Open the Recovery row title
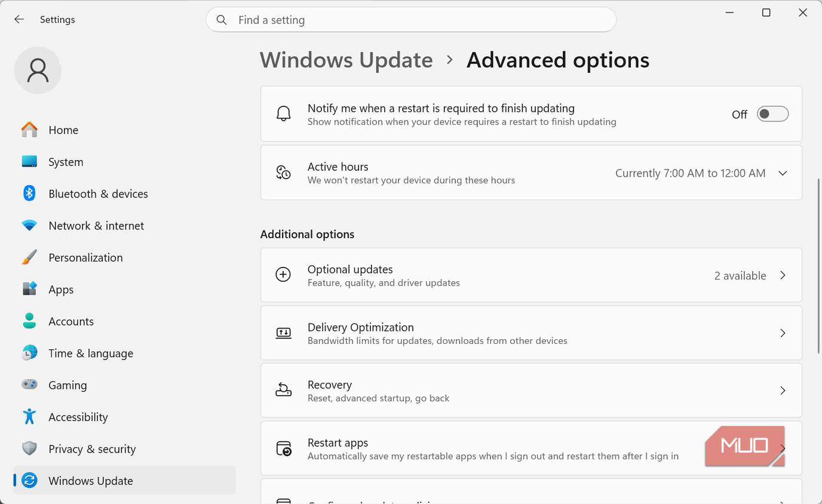The width and height of the screenshot is (822, 504). (x=330, y=385)
